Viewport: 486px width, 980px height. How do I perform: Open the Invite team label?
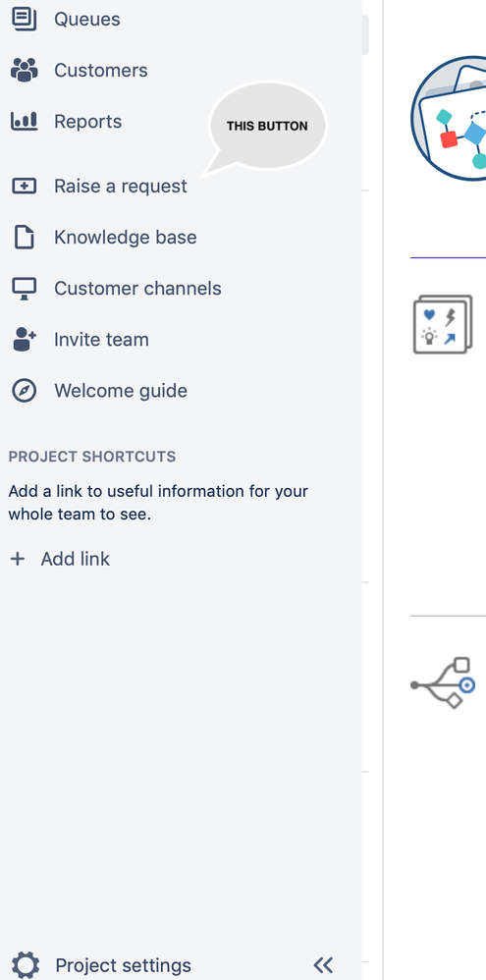101,340
